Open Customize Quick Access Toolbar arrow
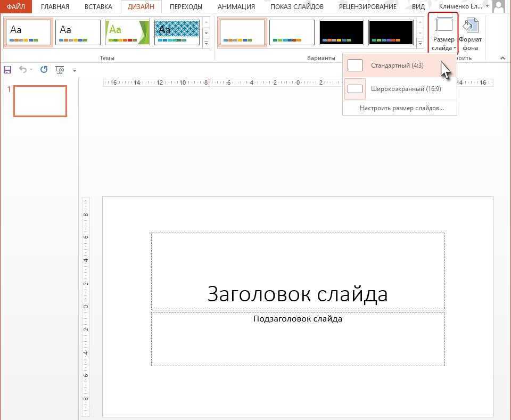This screenshot has width=511, height=420. (75, 70)
